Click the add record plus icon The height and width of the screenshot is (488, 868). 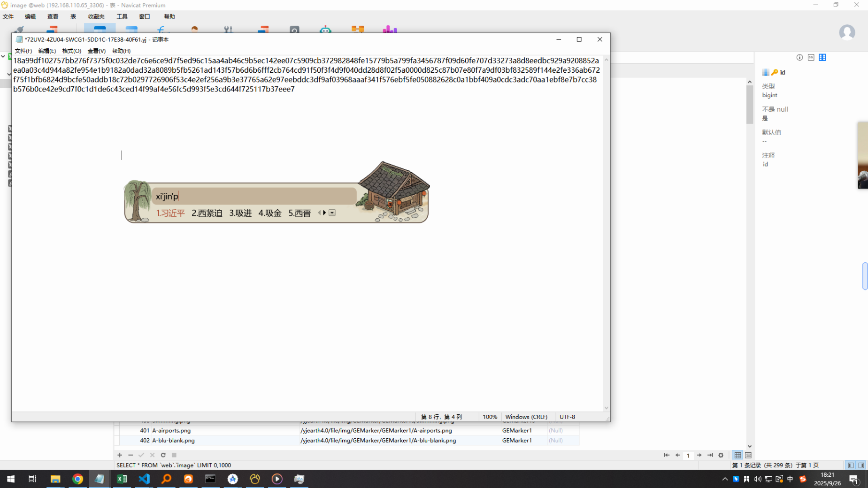click(120, 455)
